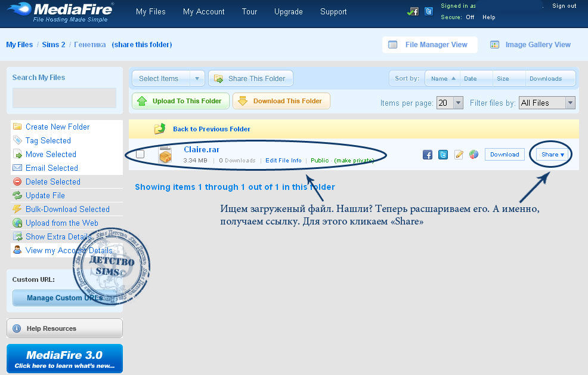
Task: Click Back to Previous Folder link
Action: 212,129
